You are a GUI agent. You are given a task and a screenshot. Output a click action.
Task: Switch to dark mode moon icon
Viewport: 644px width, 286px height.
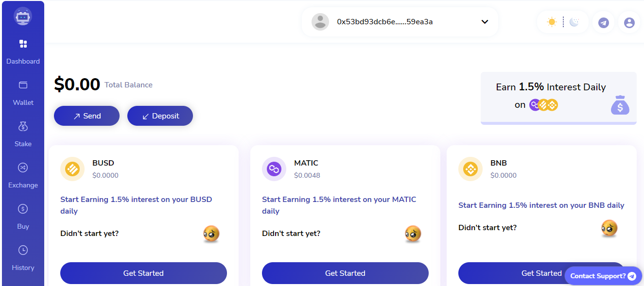point(574,22)
